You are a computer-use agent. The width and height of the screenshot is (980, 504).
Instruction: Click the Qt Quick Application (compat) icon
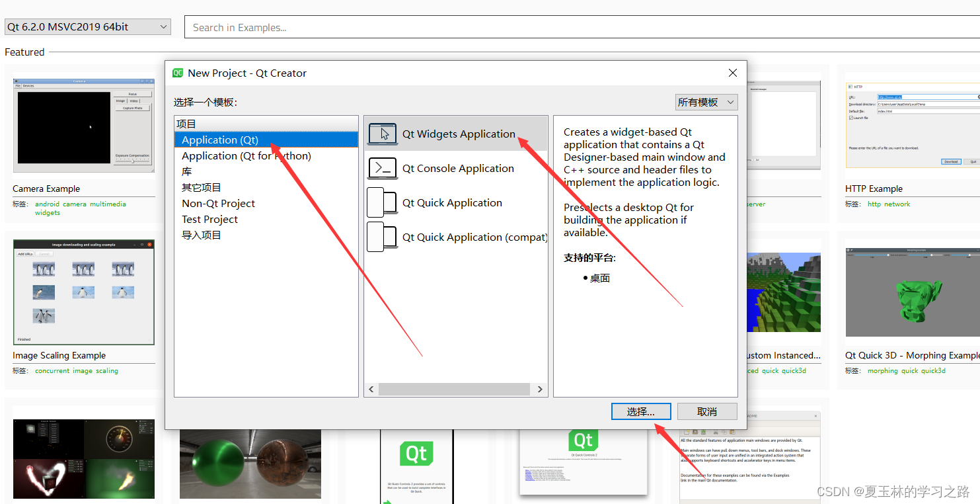[383, 237]
